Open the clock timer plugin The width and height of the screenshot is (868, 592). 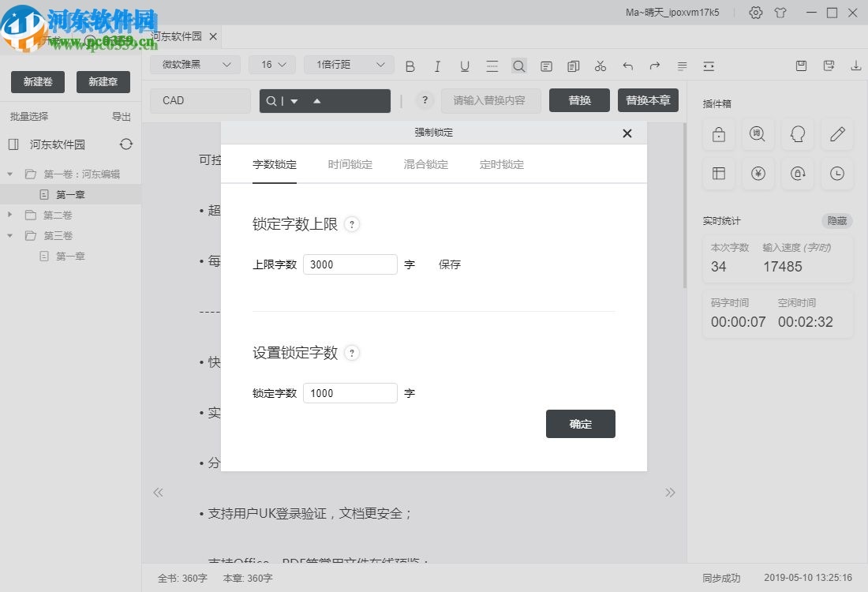point(836,174)
